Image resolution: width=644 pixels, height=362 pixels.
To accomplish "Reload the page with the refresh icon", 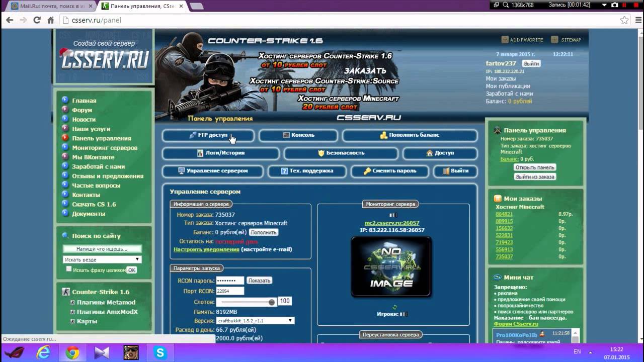I will [x=37, y=20].
